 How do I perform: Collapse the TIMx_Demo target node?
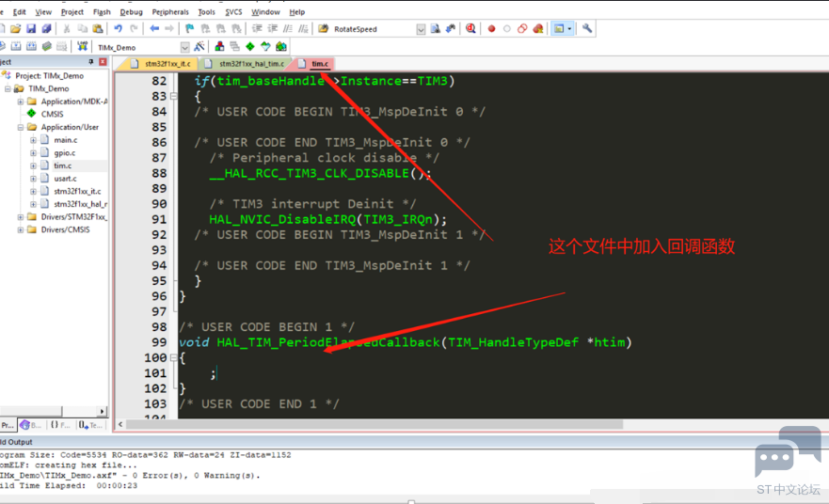[x=8, y=88]
